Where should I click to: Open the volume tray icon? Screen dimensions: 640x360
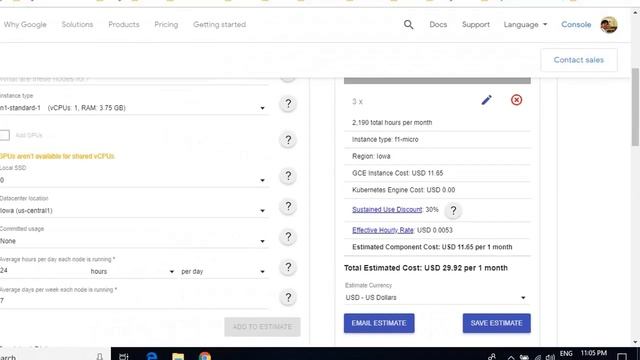click(550, 357)
